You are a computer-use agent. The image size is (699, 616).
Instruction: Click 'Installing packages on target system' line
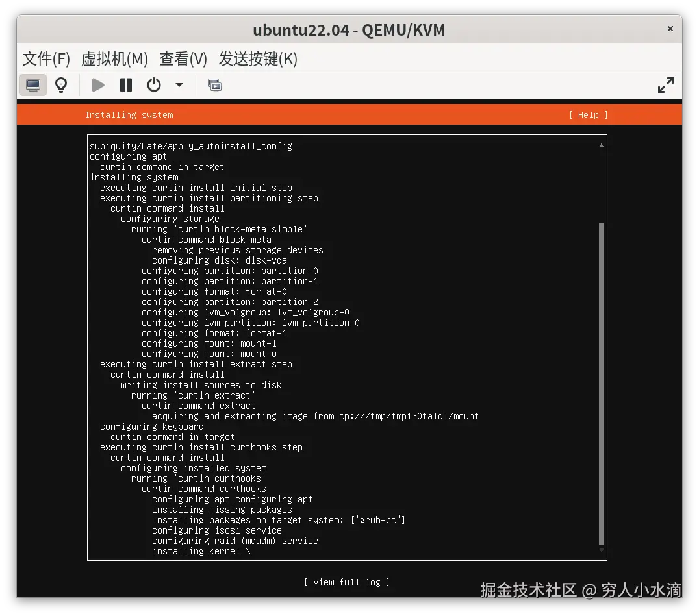(x=279, y=520)
